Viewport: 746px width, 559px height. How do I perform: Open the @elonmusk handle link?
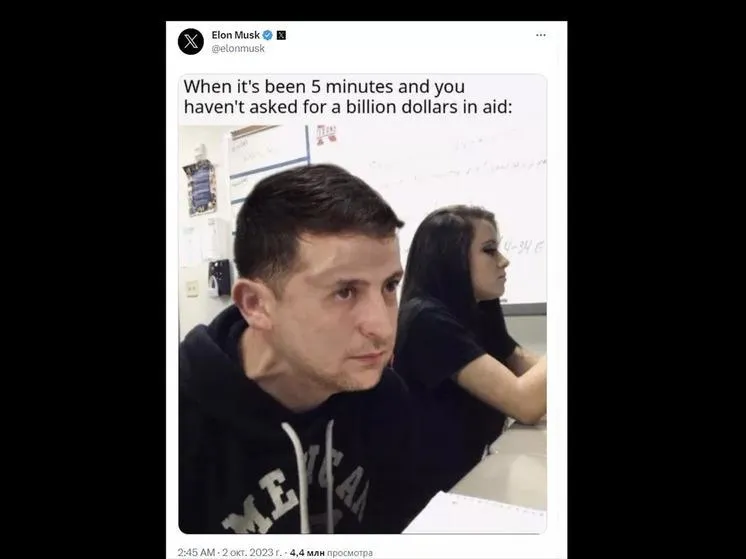[x=238, y=48]
